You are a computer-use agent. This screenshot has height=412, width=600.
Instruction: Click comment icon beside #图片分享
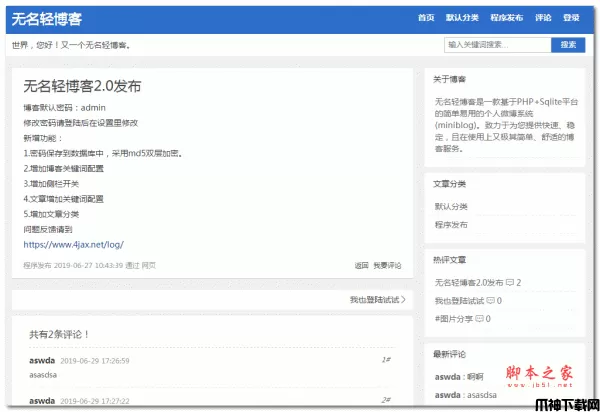pos(479,319)
